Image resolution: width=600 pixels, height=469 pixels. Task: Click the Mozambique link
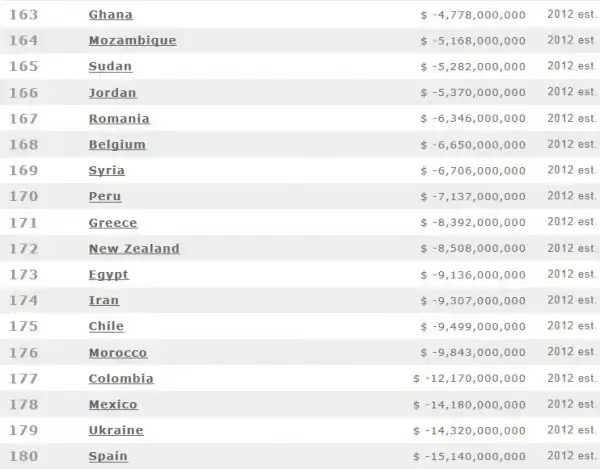(132, 41)
